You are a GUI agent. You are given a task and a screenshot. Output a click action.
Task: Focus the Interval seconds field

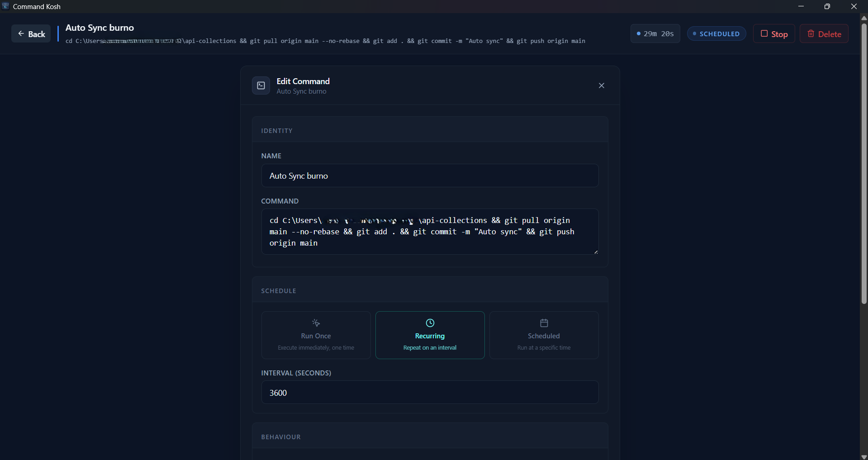pos(430,392)
